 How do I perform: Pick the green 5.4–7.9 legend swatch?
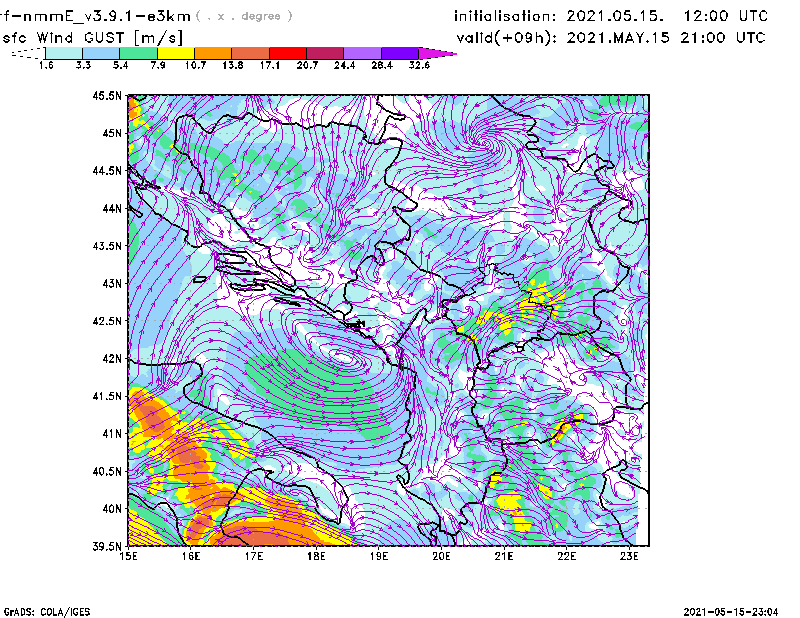coord(138,53)
